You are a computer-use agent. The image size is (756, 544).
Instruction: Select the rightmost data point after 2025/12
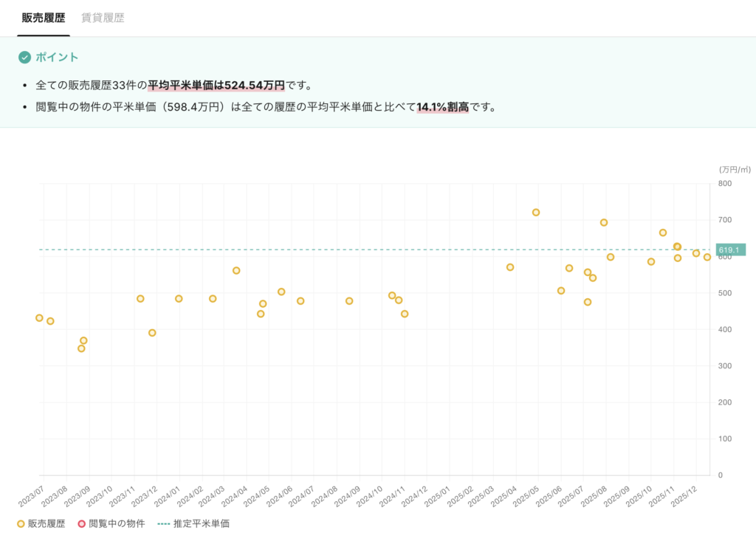tap(707, 258)
